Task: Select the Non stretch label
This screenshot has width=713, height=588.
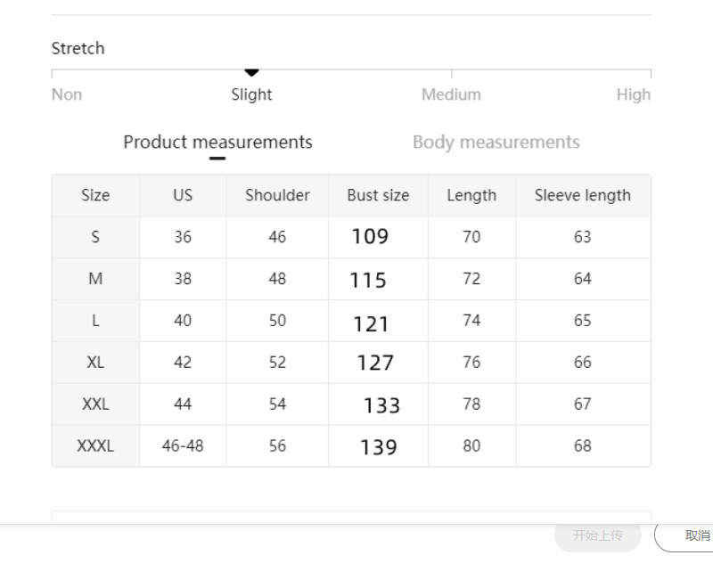Action: click(67, 94)
